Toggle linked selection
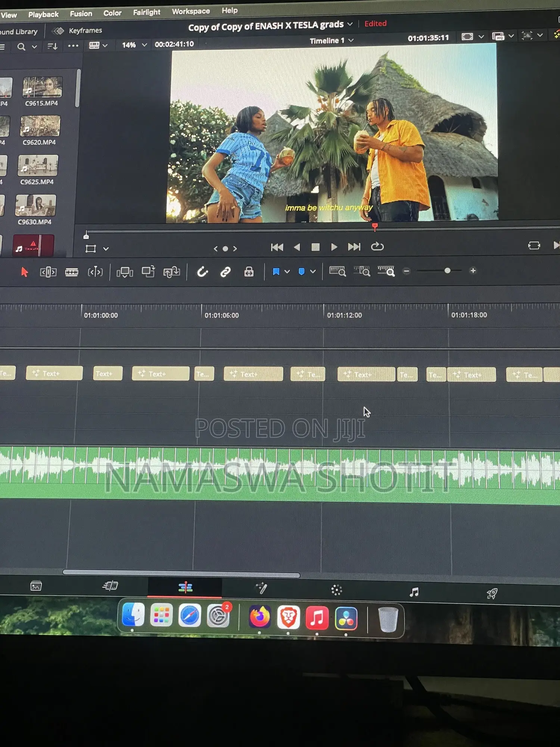The width and height of the screenshot is (560, 747). point(225,272)
